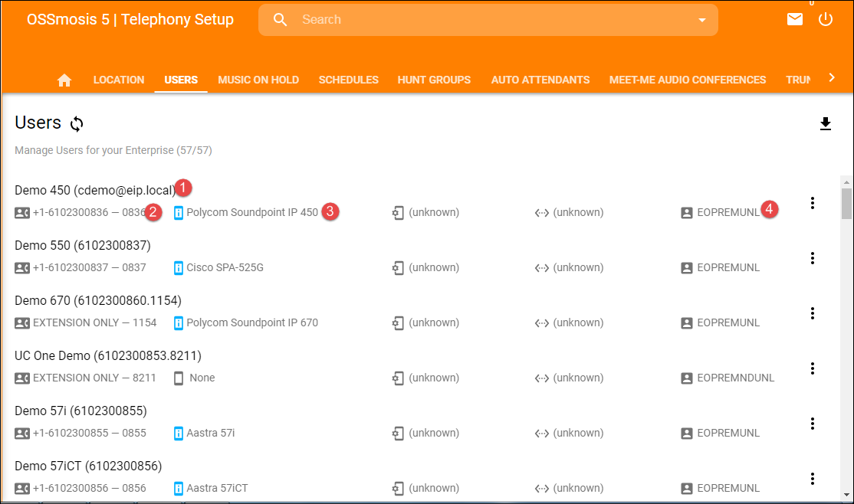
Task: Click device icon beside Cisco SPA-525G
Action: click(x=179, y=268)
